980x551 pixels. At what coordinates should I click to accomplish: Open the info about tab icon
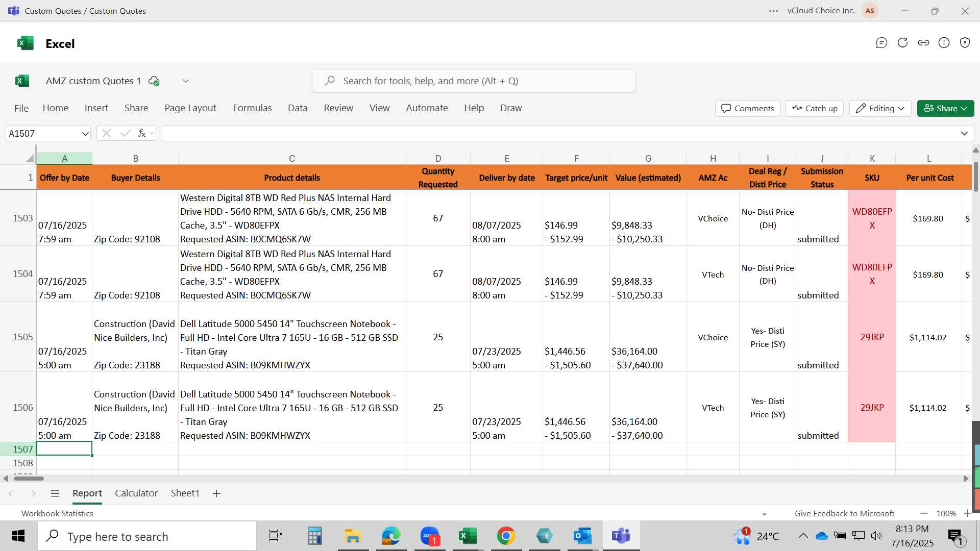[x=944, y=43]
